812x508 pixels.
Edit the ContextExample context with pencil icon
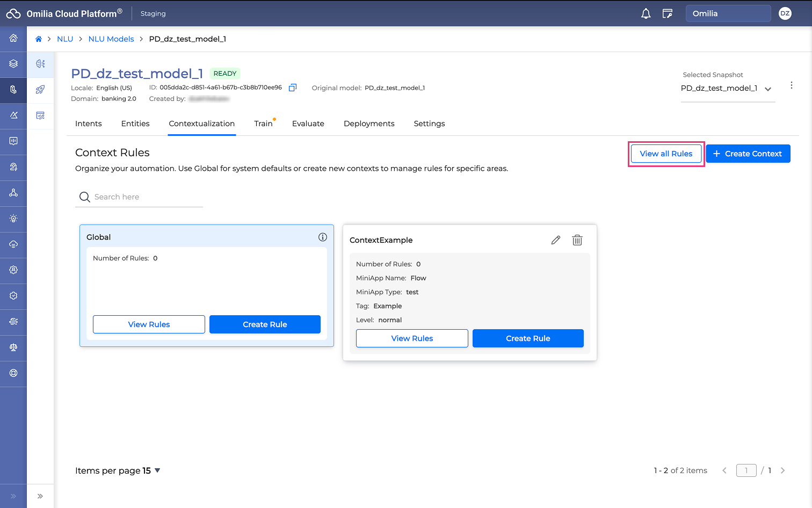(x=555, y=240)
